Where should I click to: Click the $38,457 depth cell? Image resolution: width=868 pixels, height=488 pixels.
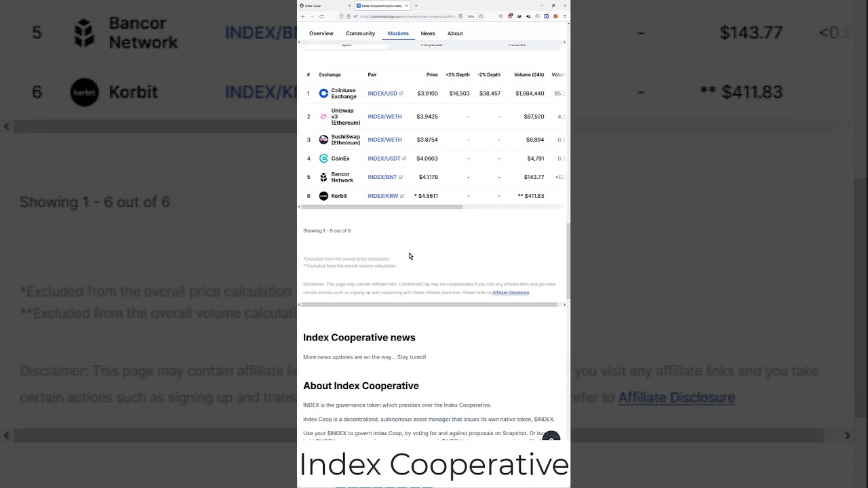click(490, 94)
